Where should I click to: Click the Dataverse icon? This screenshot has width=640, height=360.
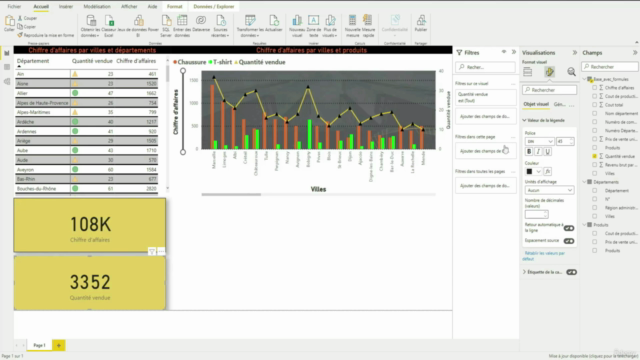[201, 20]
